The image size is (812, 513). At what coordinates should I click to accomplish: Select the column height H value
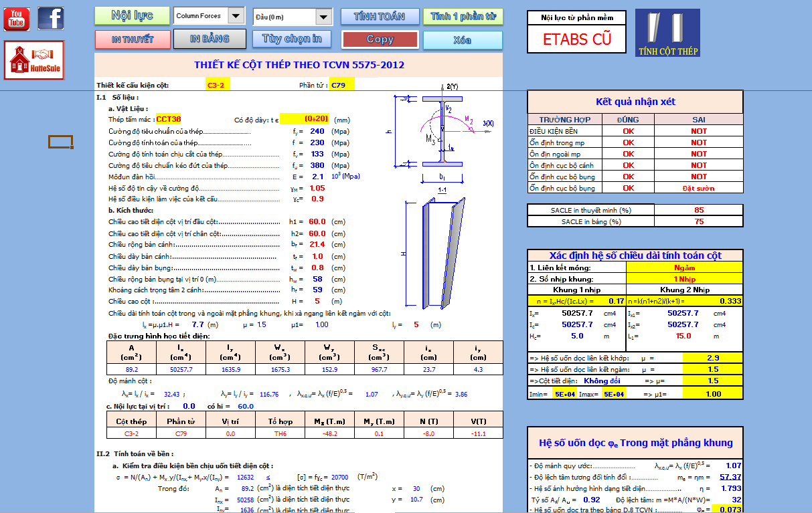[317, 301]
